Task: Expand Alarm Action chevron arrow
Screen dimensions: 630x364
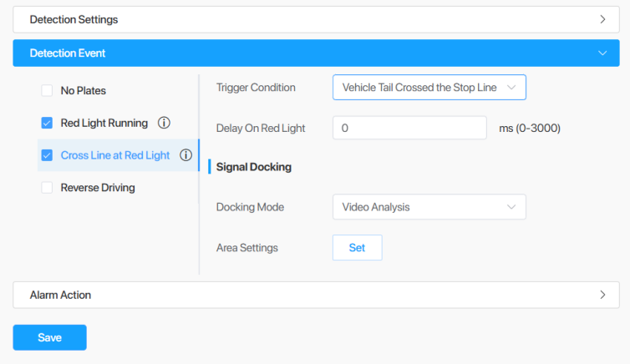Action: coord(602,295)
